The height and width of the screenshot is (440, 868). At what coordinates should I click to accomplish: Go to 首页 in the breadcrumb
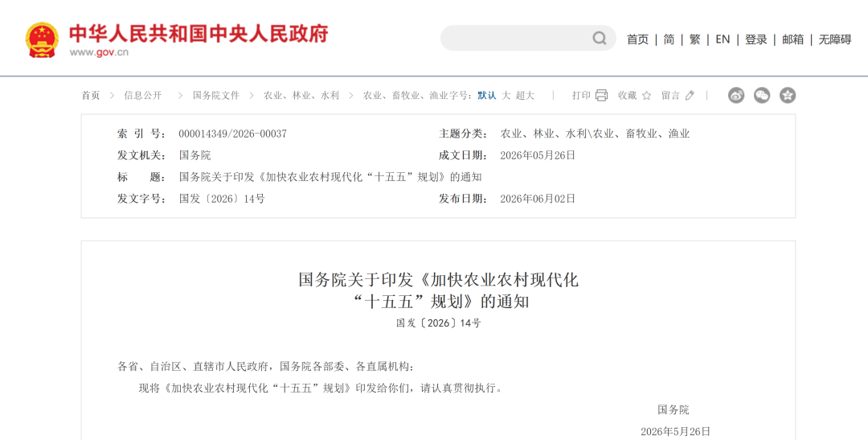click(x=91, y=95)
